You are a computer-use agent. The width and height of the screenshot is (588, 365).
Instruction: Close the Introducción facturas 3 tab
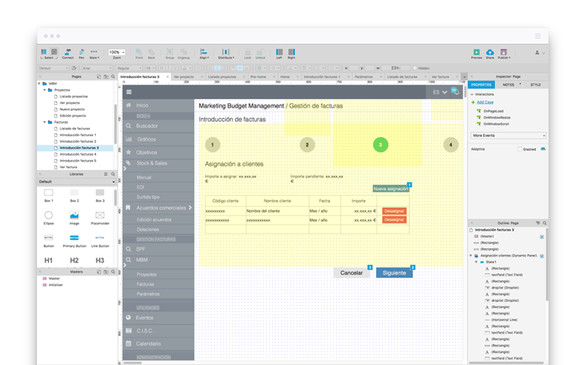[167, 77]
